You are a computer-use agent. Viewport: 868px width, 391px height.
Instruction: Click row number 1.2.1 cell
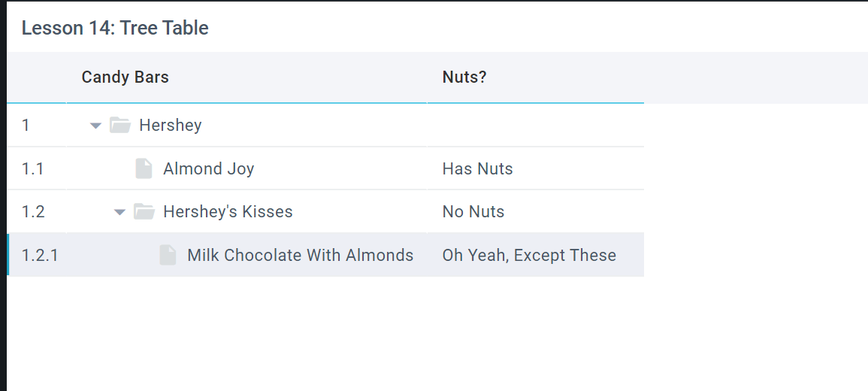pyautogui.click(x=40, y=256)
